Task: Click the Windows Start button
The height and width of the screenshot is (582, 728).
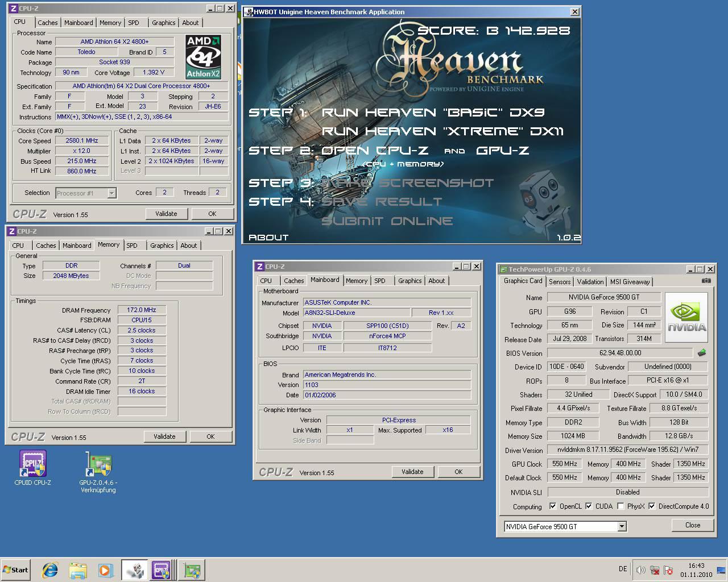Action: [16, 570]
